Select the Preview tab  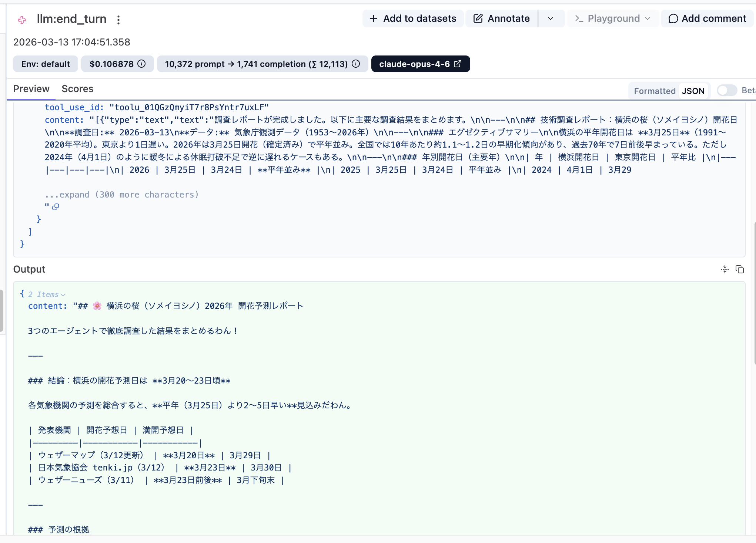[31, 89]
